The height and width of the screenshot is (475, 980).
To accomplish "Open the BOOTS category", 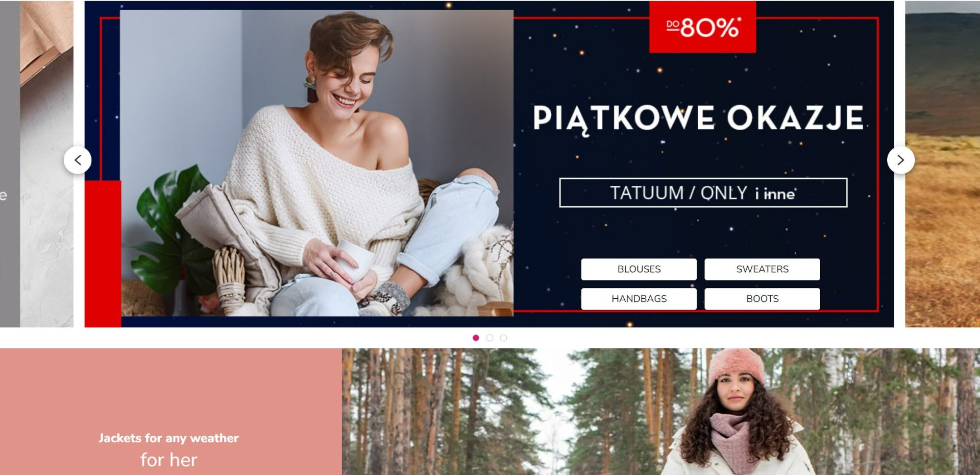I will tap(762, 299).
